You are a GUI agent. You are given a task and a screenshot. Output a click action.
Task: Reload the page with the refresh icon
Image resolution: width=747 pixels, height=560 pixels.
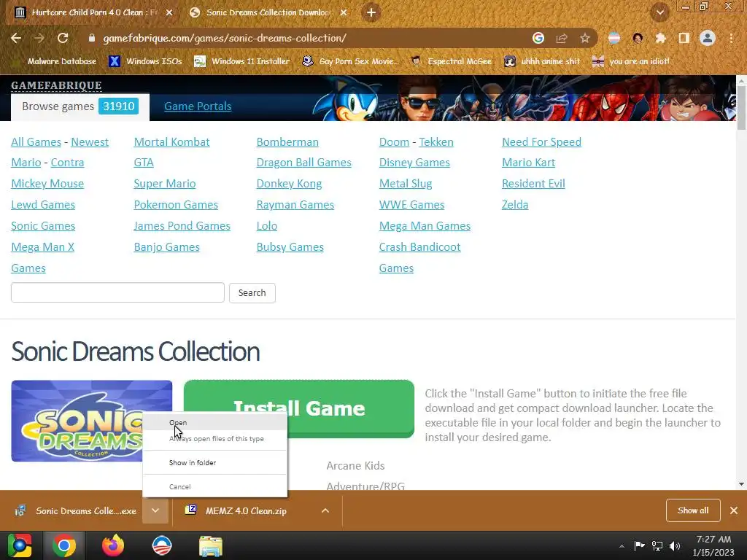(63, 38)
